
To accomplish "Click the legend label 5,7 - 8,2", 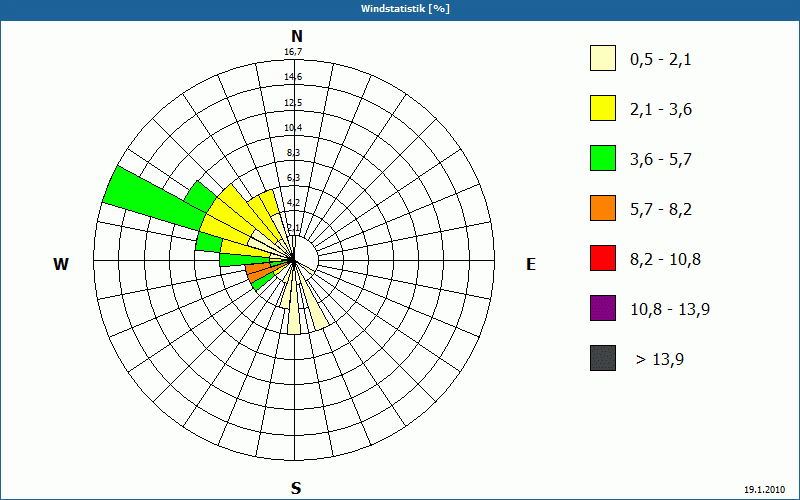I will pyautogui.click(x=661, y=210).
